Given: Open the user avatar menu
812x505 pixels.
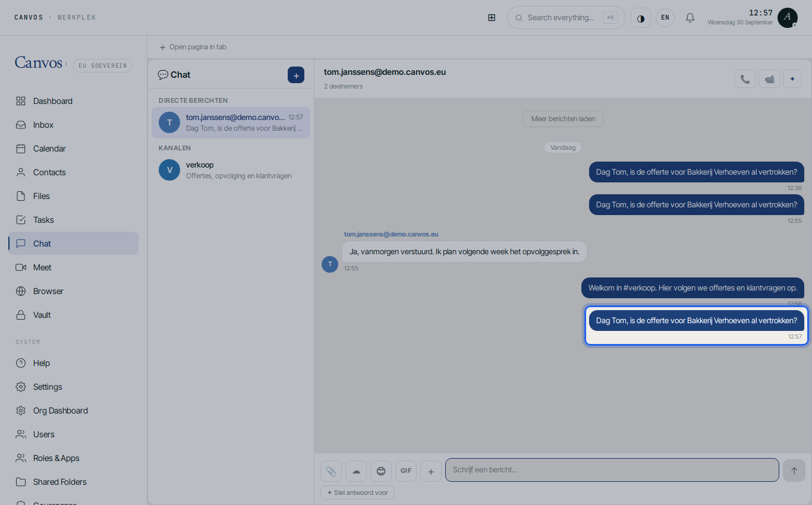Looking at the screenshot, I should tap(788, 18).
